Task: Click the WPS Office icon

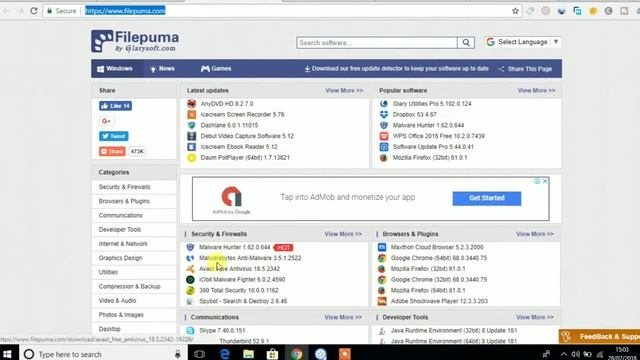Action: [384, 136]
